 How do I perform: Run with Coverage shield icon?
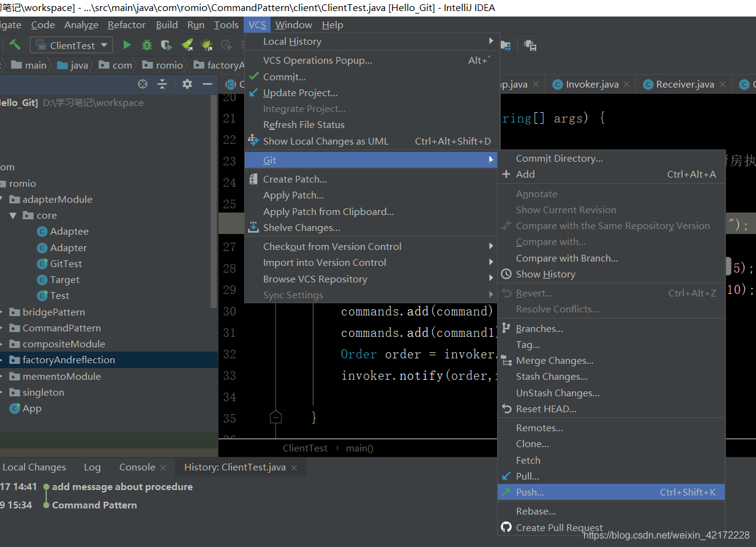[x=166, y=45]
